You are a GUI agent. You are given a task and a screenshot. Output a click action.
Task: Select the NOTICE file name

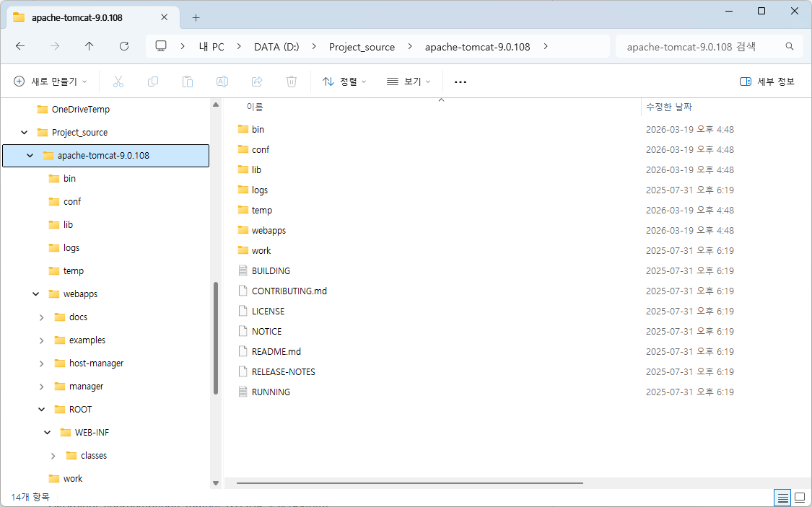pyautogui.click(x=266, y=331)
